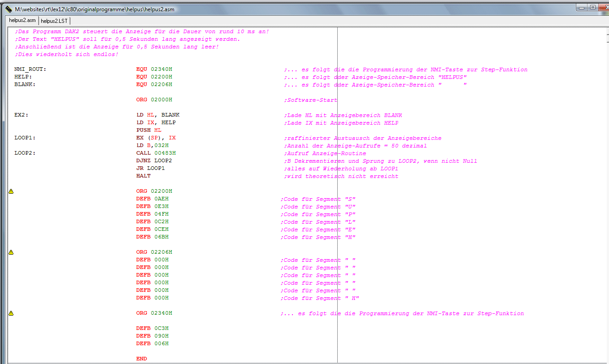Screen dimensions: 609x364
Task: Click the ORG 02200H directive
Action: pos(154,191)
